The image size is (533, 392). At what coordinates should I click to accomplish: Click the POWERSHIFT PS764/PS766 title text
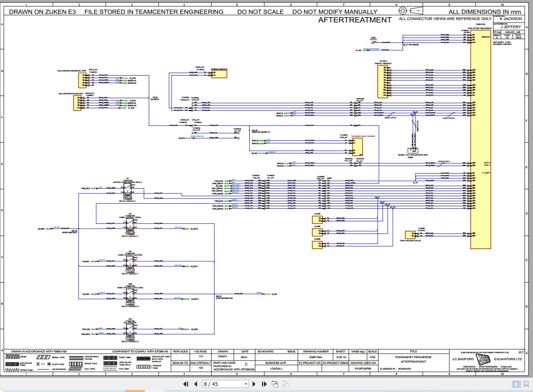[x=413, y=357]
